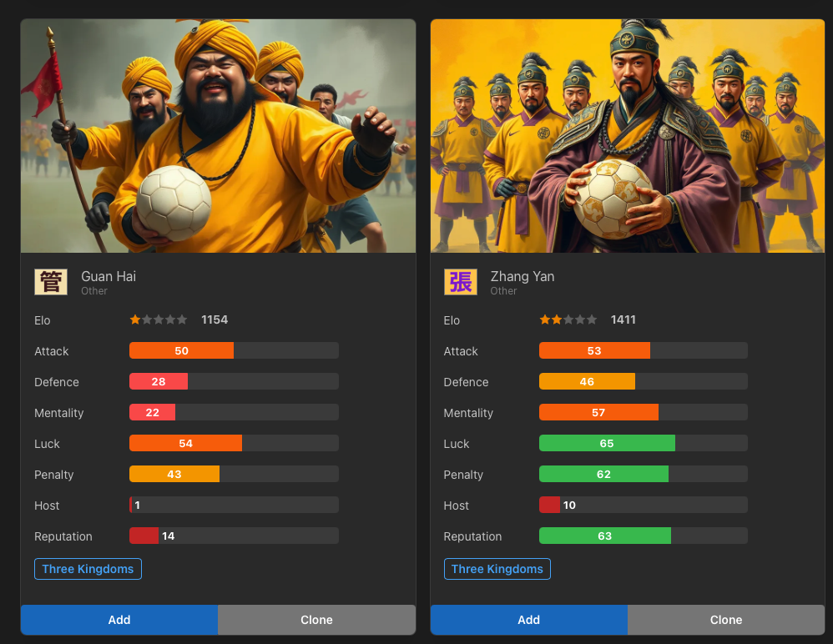833x644 pixels.
Task: Click Guan Hai's Elo star rating
Action: (x=159, y=319)
